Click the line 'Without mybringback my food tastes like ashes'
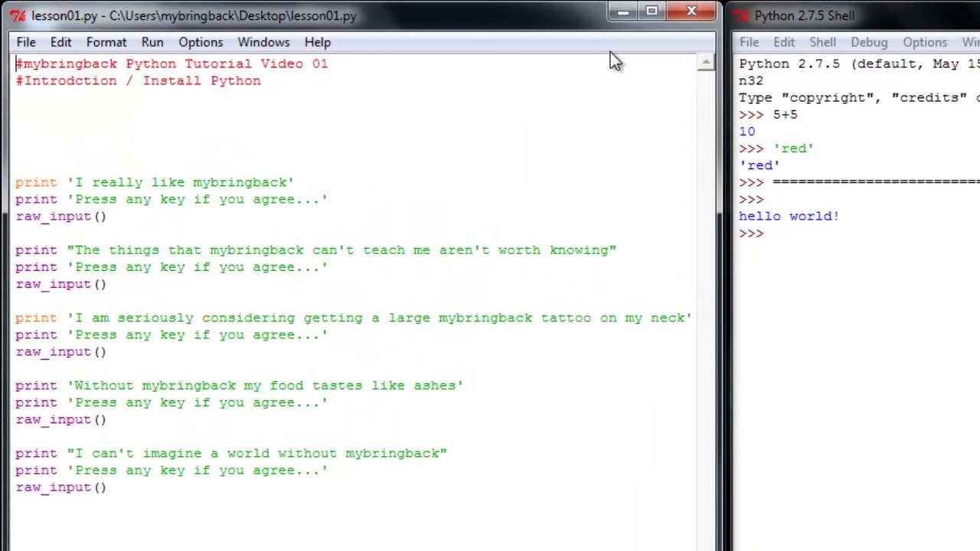Image resolution: width=980 pixels, height=551 pixels. [239, 385]
